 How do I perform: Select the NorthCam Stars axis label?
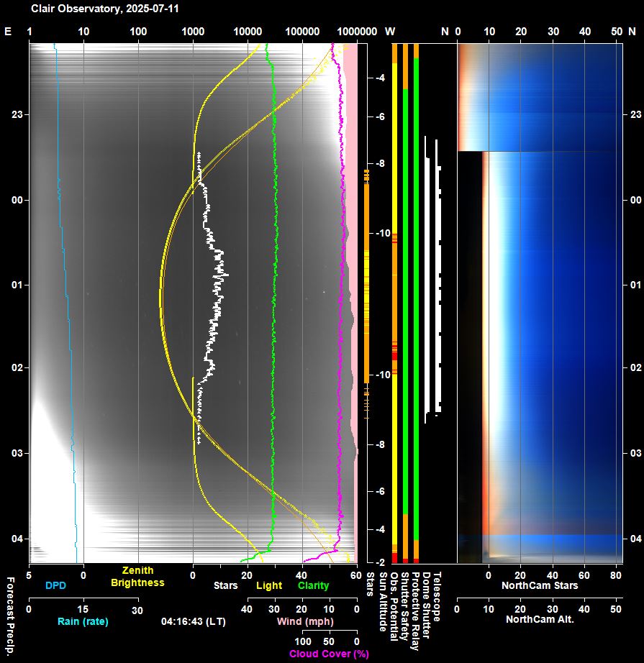pos(538,586)
